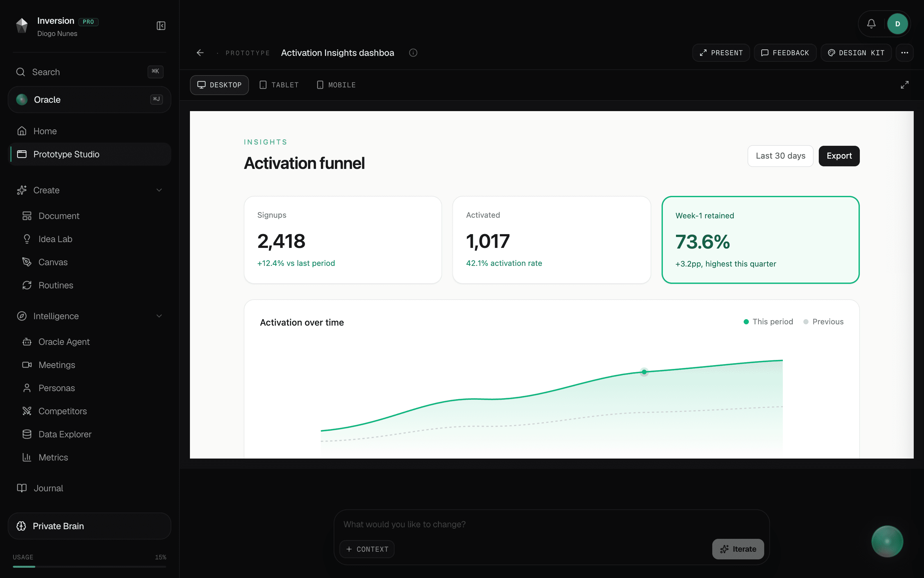Click the Search magnifier icon
The image size is (924, 578).
[21, 72]
